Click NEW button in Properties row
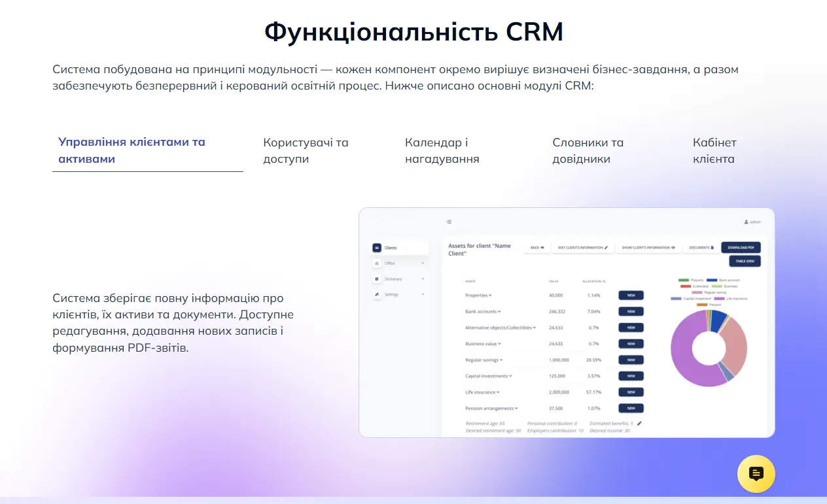The width and height of the screenshot is (827, 504). [x=631, y=295]
